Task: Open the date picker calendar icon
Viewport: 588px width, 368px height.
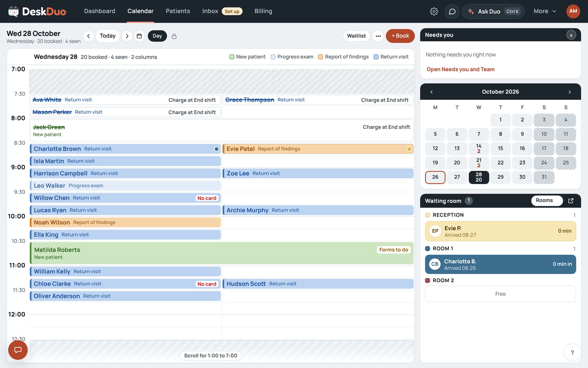Action: (x=139, y=36)
